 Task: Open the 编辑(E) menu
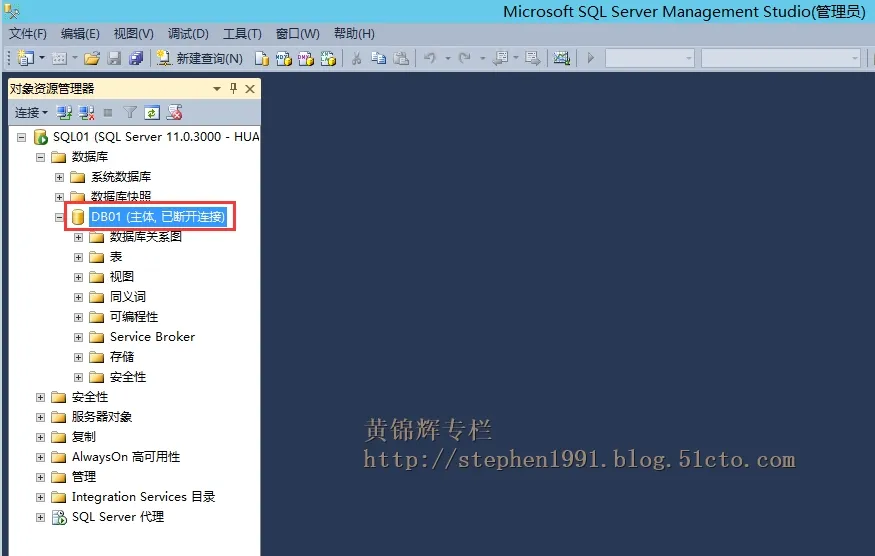[x=80, y=34]
